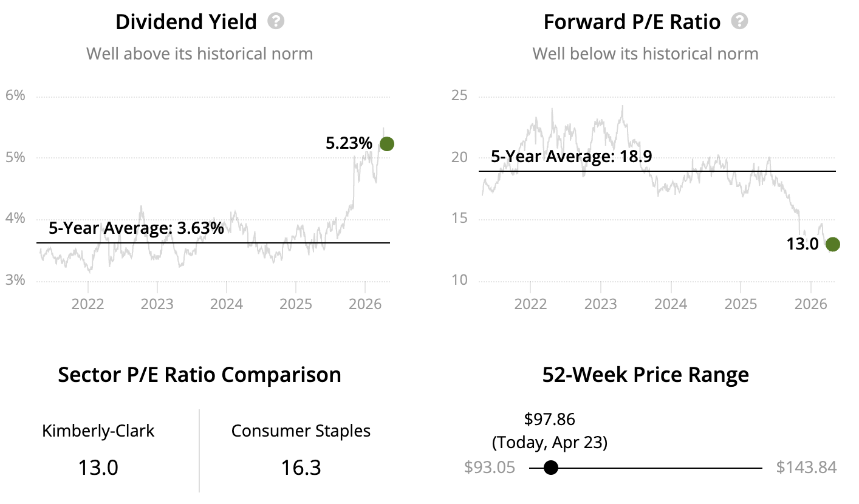The height and width of the screenshot is (504, 859).
Task: Click the 52-week price range dot
Action: (x=550, y=468)
